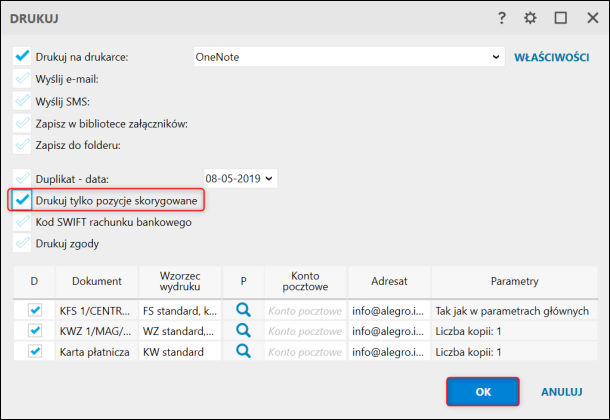This screenshot has height=420, width=610.
Task: Expand the duplicate date 08-05-2019 dropdown
Action: point(269,178)
